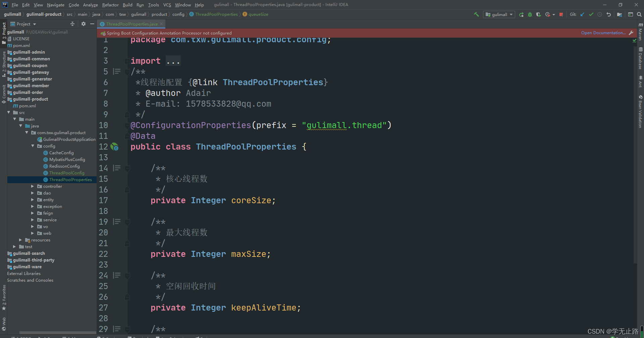Collapse the main folder arrow
The height and width of the screenshot is (338, 644).
(x=15, y=119)
